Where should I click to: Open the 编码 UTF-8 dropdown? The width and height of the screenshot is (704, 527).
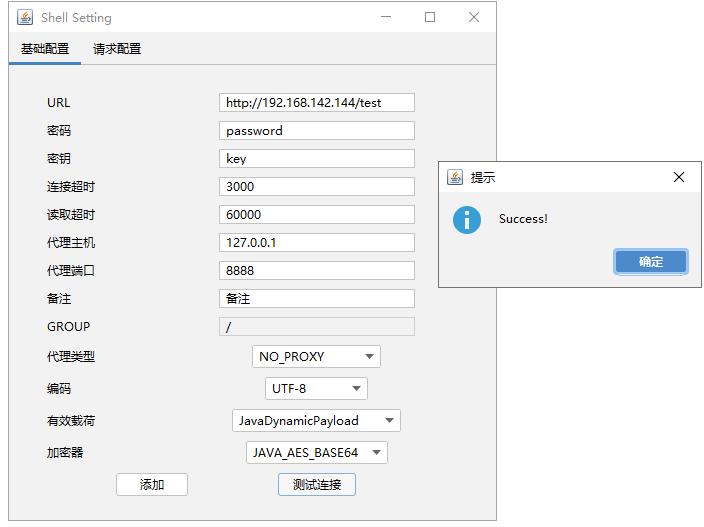point(316,388)
